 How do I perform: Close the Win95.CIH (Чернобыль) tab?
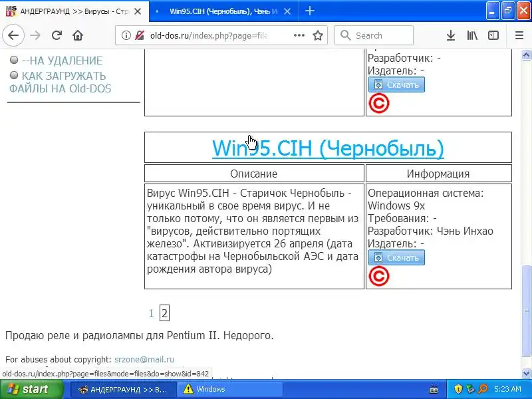click(x=287, y=11)
